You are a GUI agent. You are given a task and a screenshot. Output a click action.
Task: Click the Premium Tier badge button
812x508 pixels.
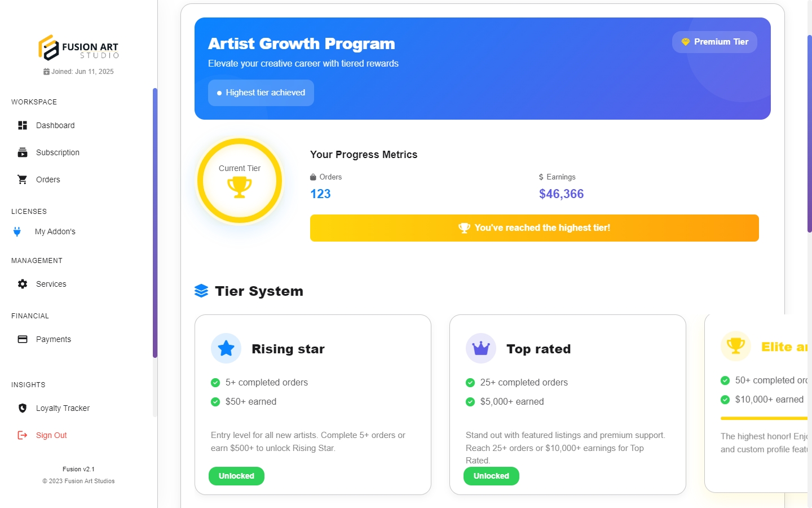(714, 42)
